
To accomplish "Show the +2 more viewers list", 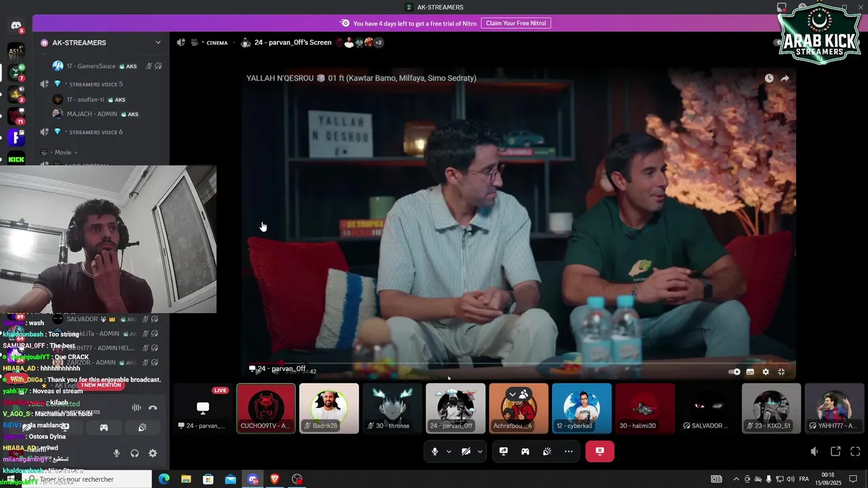I will point(378,43).
